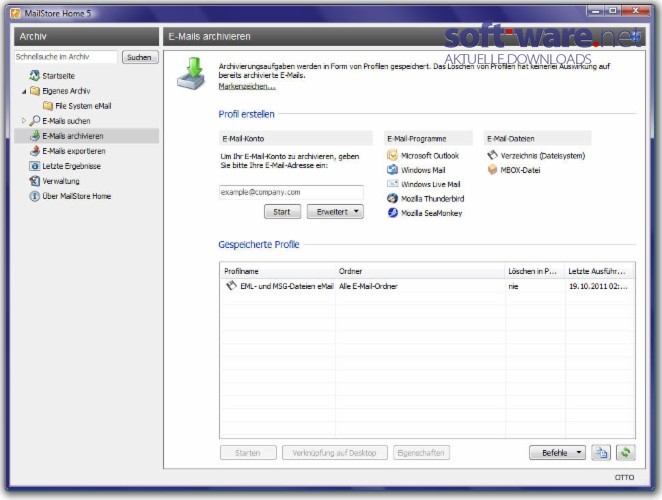
Task: Click the Eigenes Archiv folder icon
Action: (35, 91)
